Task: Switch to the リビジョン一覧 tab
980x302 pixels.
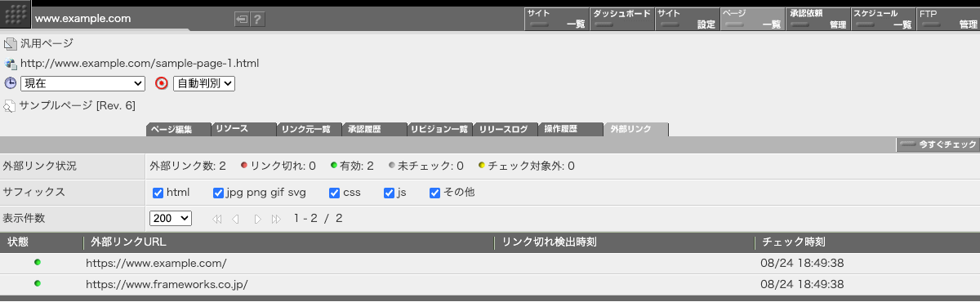Action: click(439, 129)
